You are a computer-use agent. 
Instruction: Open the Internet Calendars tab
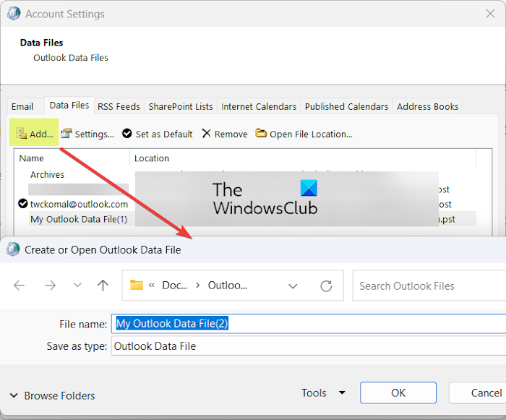click(x=259, y=106)
